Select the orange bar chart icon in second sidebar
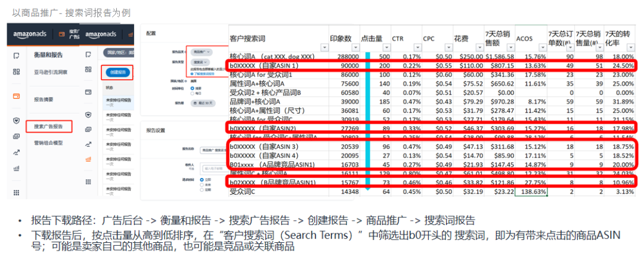Viewport: 644px width, 275px height. tap(88, 158)
